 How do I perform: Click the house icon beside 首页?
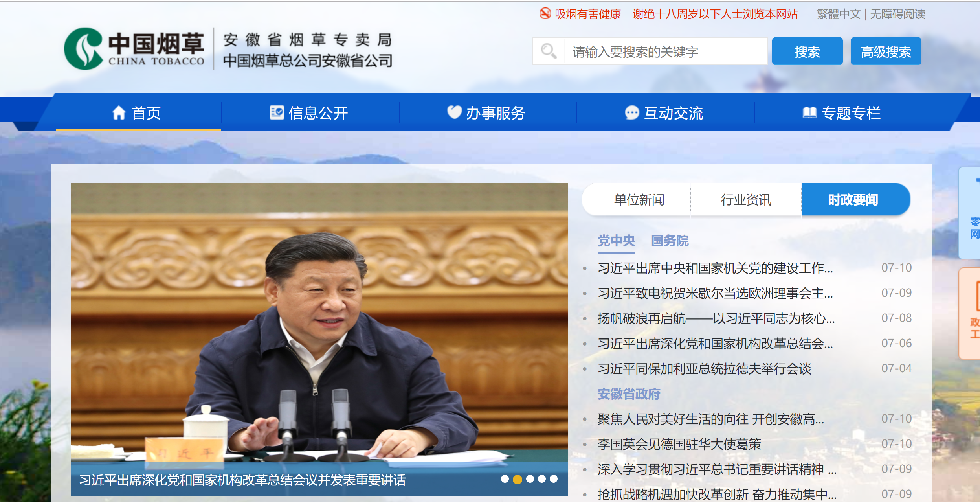tap(119, 113)
